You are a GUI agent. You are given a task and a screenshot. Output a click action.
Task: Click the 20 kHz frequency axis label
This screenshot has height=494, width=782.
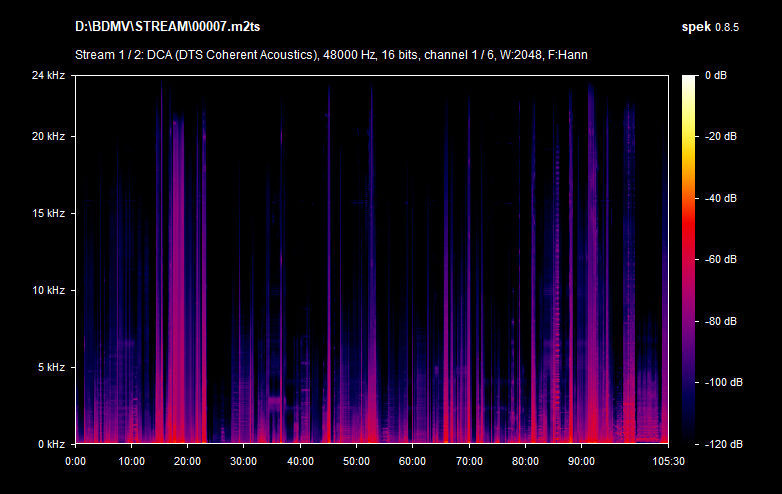[x=49, y=136]
